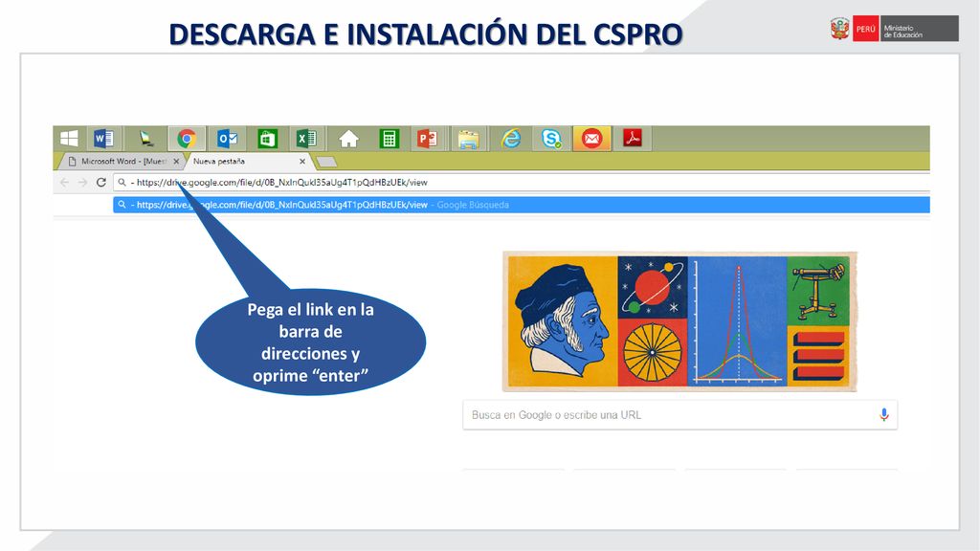Viewport: 980px width, 551px height.
Task: Open Outlook from the taskbar
Action: pyautogui.click(x=227, y=138)
